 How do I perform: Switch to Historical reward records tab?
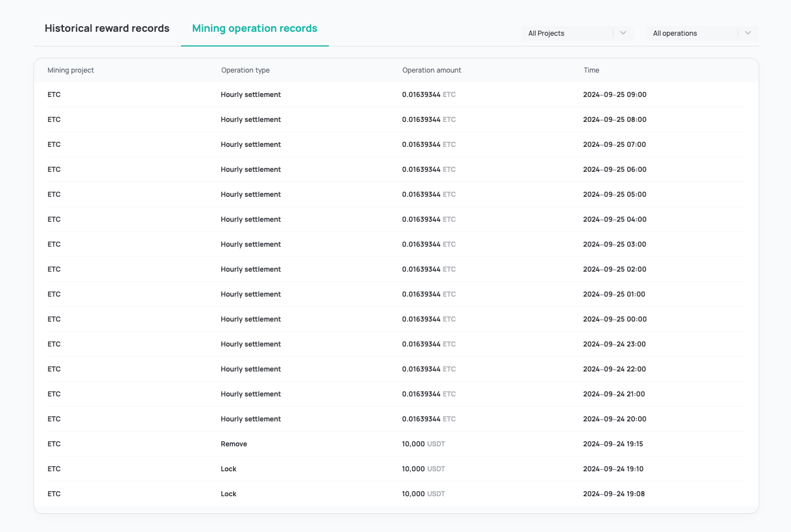pyautogui.click(x=107, y=28)
